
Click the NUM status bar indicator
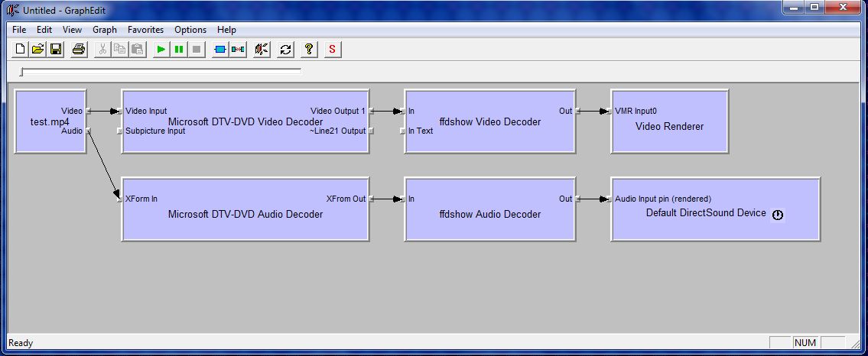805,343
